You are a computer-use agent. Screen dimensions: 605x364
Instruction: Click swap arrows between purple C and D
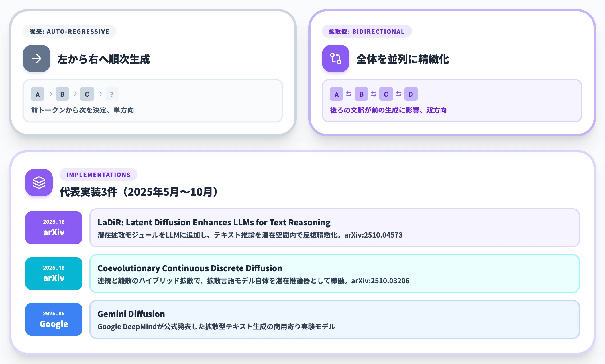pos(399,94)
